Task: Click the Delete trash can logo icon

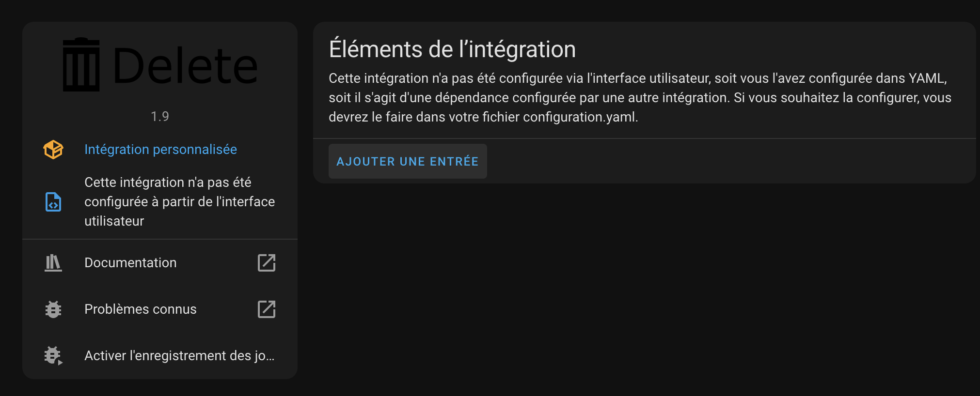Action: (x=81, y=65)
